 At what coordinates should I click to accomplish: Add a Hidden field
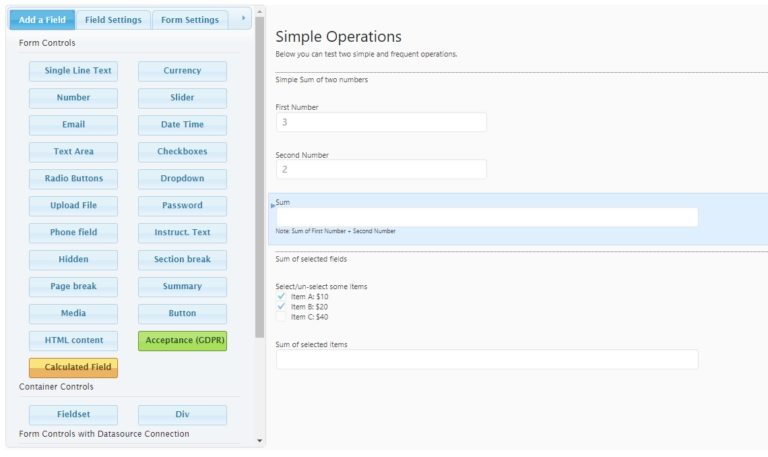(73, 260)
